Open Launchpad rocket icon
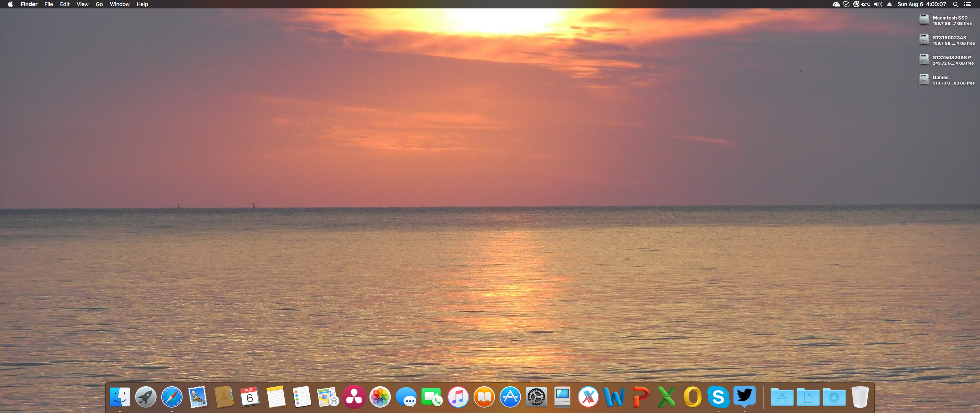Viewport: 980px width, 413px height. click(145, 397)
